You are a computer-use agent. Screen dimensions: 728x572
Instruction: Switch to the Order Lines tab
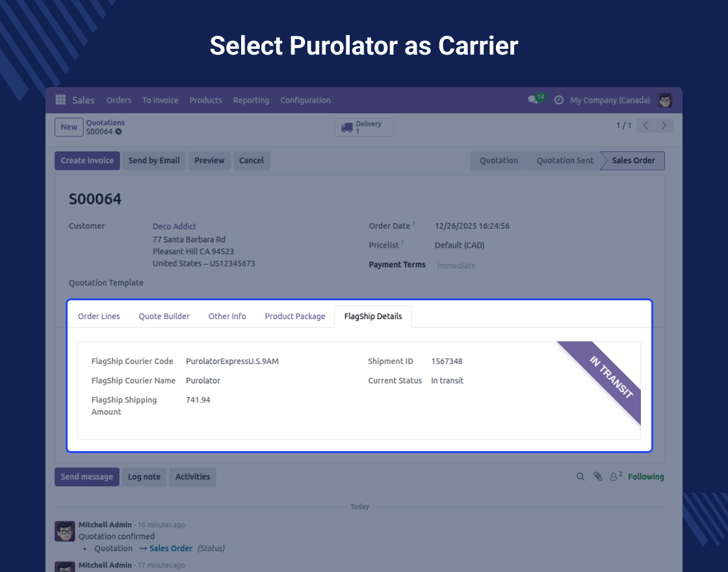click(x=99, y=316)
